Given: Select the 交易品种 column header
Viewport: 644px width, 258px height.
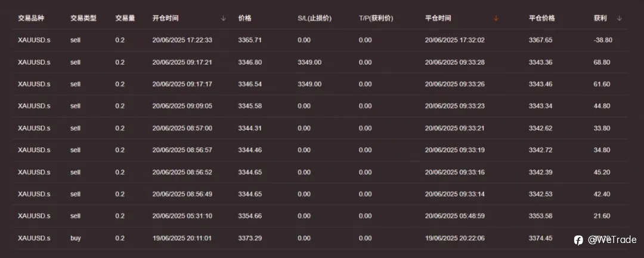Looking at the screenshot, I should pyautogui.click(x=31, y=18).
